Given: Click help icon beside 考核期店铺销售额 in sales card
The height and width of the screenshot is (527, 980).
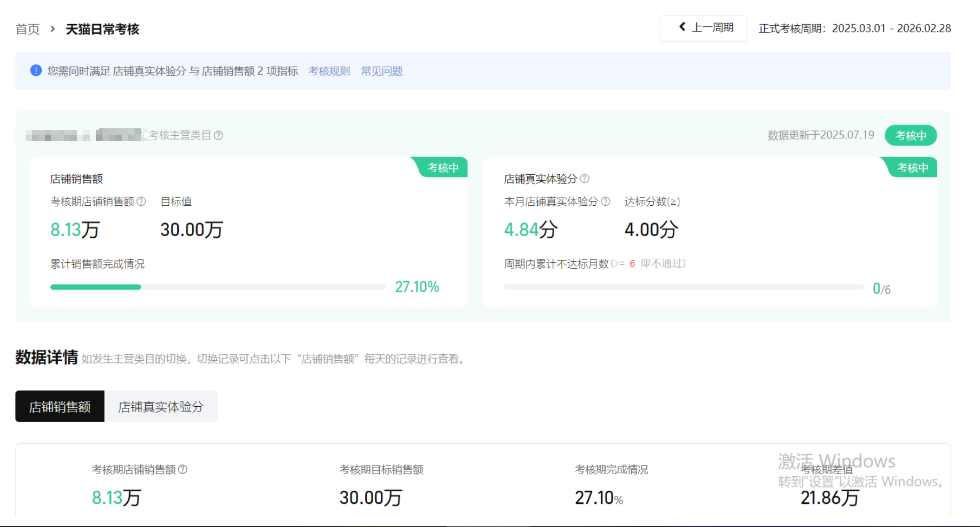Looking at the screenshot, I should point(141,201).
